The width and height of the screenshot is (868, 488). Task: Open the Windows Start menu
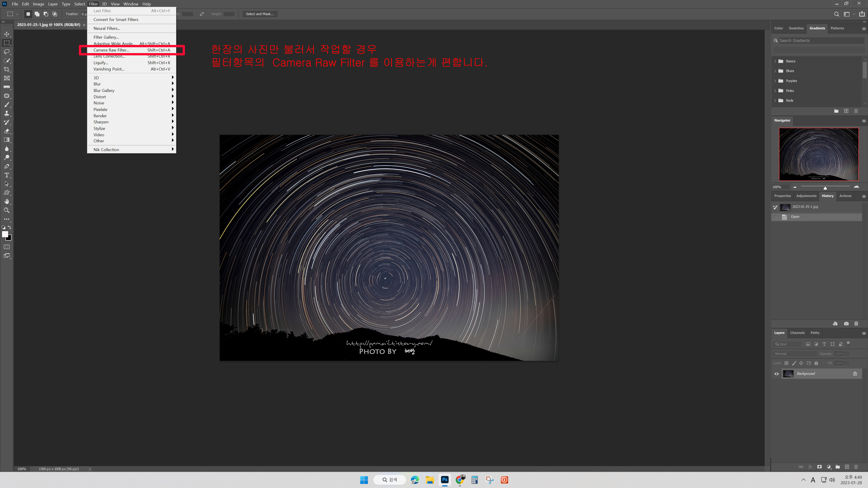coord(364,480)
